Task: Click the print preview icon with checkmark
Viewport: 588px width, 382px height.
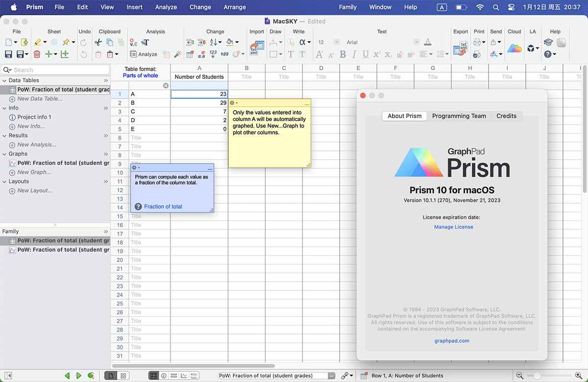Action: click(476, 54)
